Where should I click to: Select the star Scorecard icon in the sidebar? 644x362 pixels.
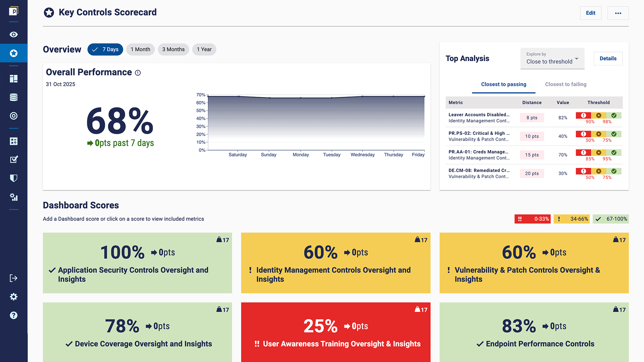pyautogui.click(x=13, y=53)
